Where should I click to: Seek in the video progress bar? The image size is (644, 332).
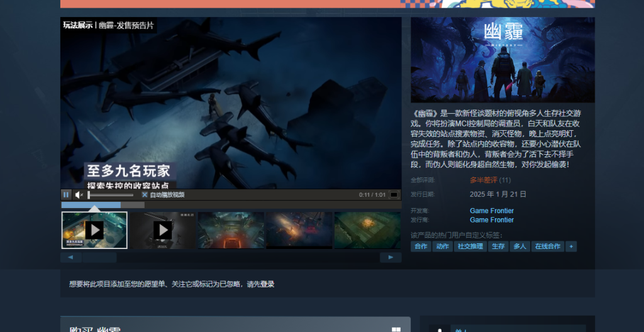[231, 204]
